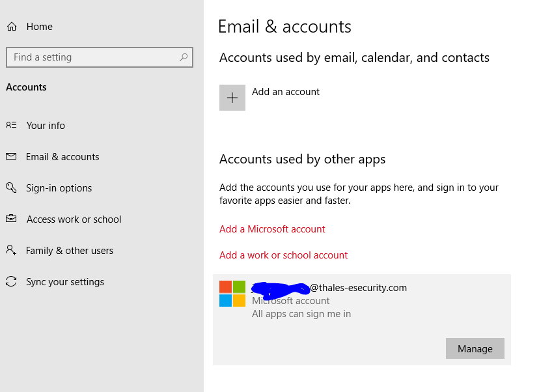Click the Your info person icon

tap(11, 125)
